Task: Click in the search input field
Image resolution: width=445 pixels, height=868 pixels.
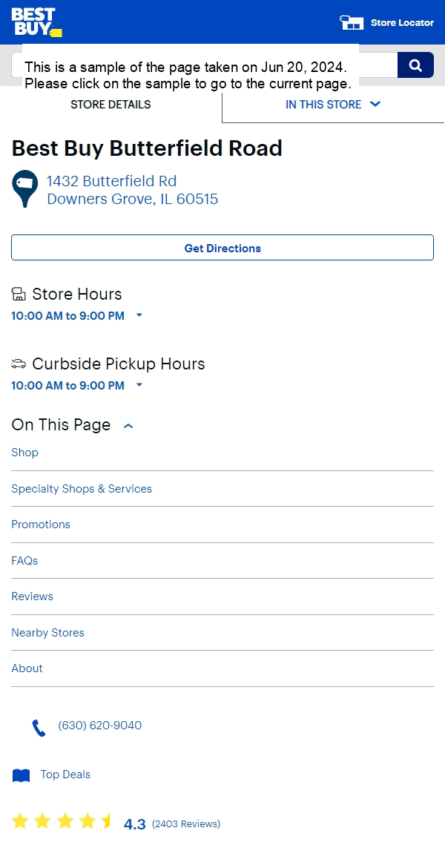Action: (x=204, y=65)
